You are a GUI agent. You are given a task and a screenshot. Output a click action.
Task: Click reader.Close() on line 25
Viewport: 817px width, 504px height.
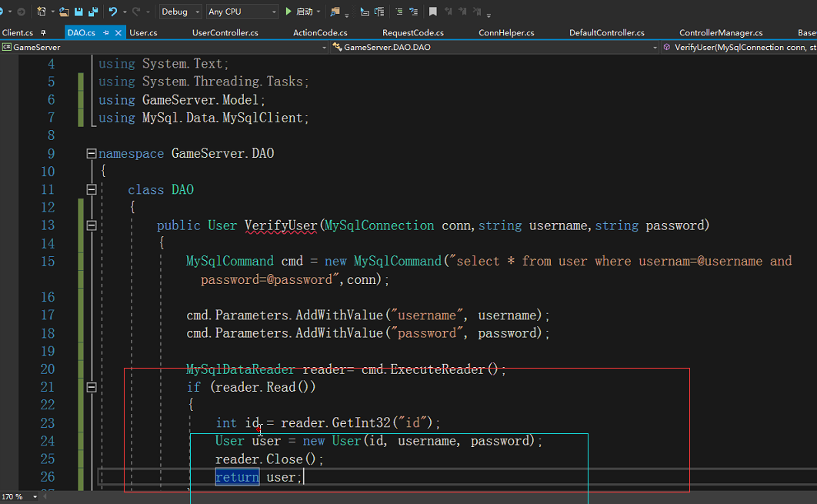269,459
